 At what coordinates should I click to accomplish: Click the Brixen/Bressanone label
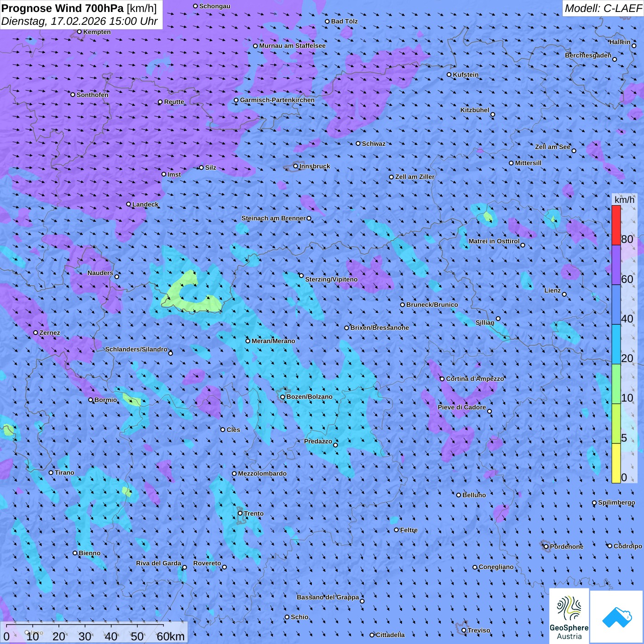[379, 328]
